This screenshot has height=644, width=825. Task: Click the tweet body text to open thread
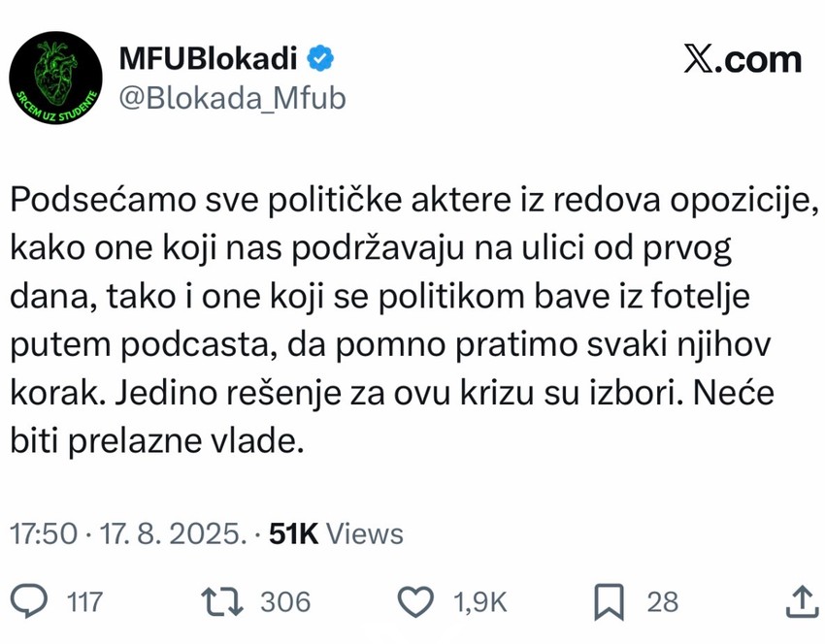pyautogui.click(x=388, y=320)
